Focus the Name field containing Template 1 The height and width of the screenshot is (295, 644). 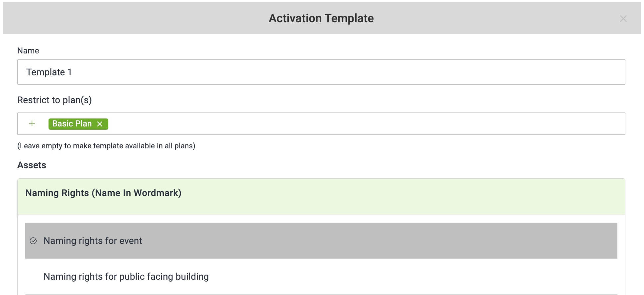click(x=321, y=72)
